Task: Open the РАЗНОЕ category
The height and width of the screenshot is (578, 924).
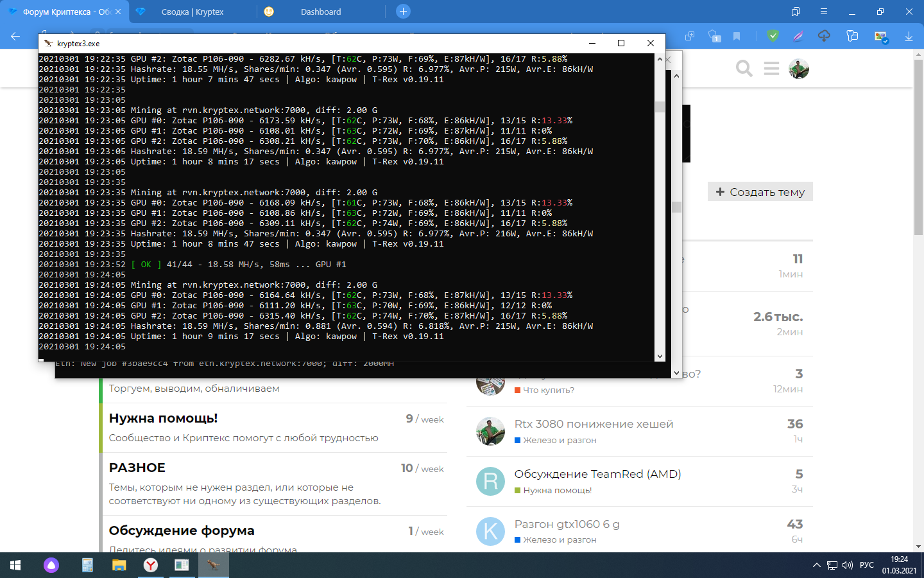Action: click(x=137, y=468)
